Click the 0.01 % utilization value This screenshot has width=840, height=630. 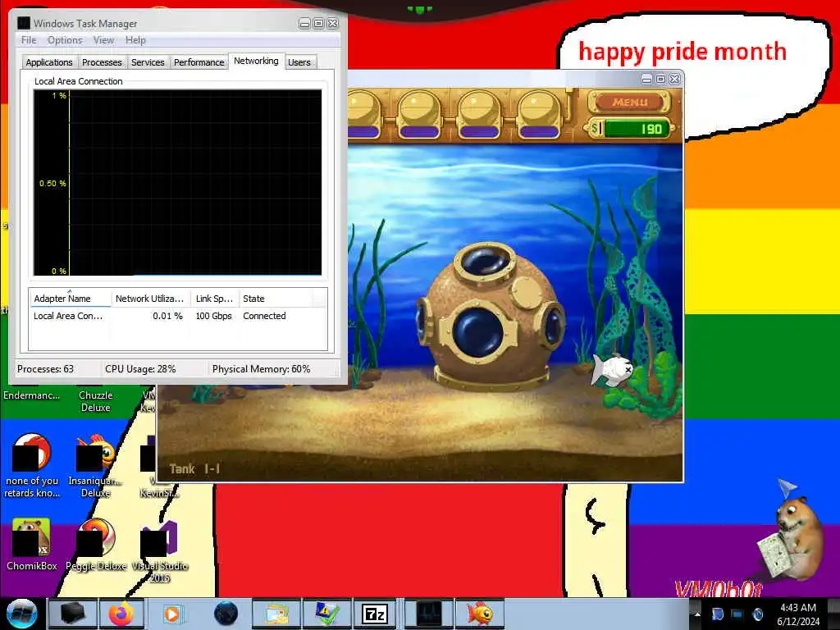167,316
